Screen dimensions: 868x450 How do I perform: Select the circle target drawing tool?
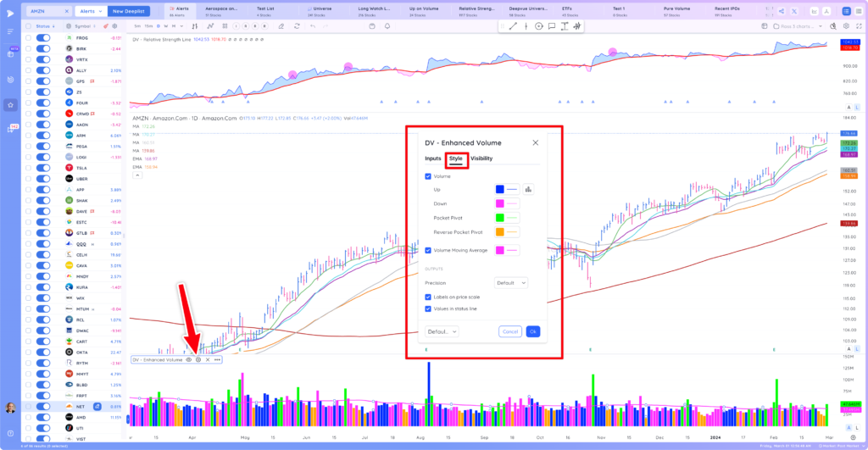coord(538,26)
